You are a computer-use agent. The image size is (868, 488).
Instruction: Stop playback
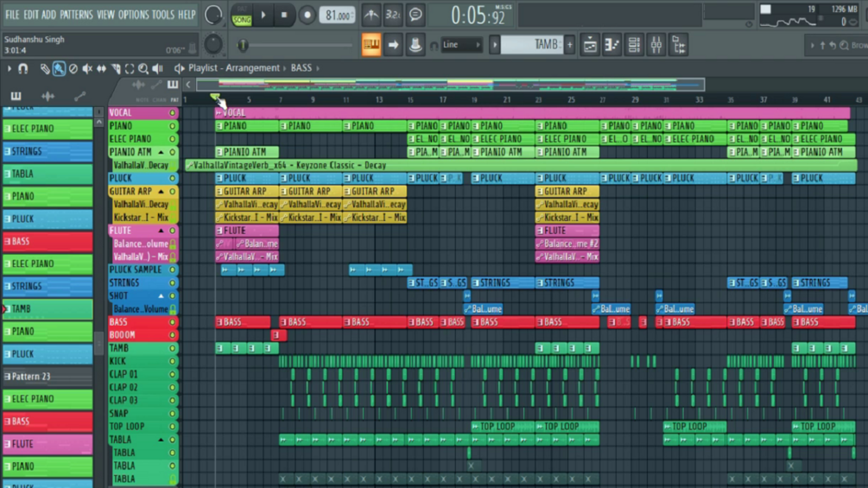(x=284, y=16)
